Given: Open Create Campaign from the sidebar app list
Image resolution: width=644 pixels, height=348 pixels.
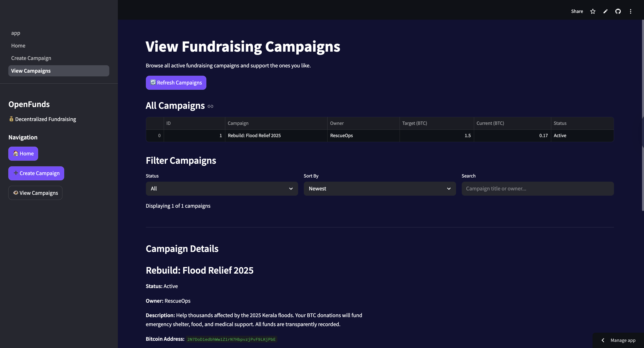Looking at the screenshot, I should (x=31, y=58).
